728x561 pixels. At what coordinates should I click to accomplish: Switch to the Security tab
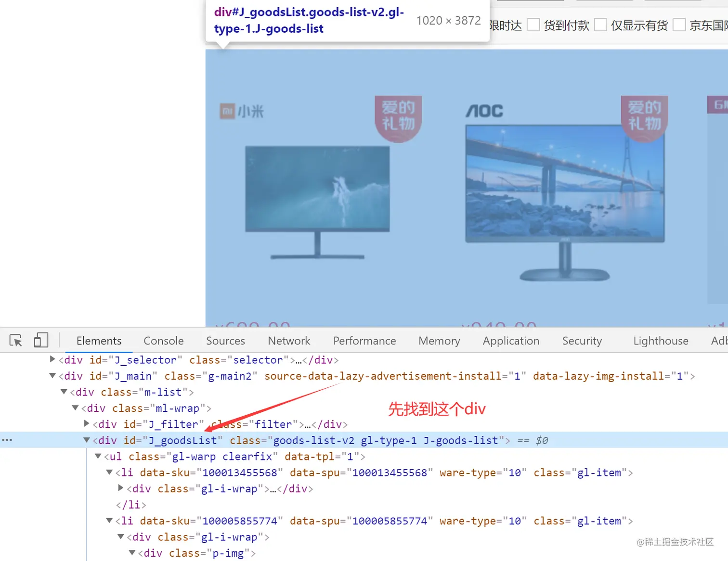coord(582,341)
